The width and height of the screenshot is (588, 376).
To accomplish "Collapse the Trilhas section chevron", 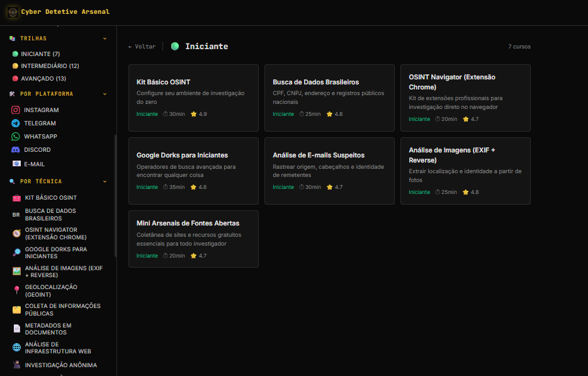I will pyautogui.click(x=105, y=38).
